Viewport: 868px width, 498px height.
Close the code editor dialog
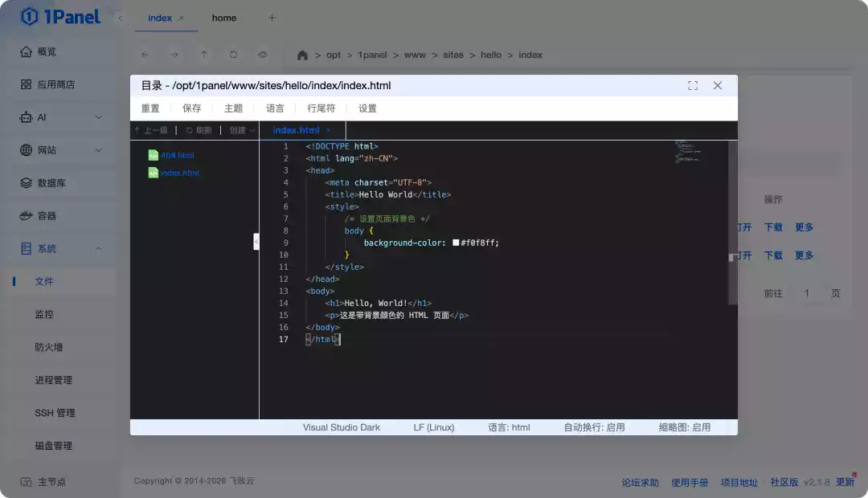pyautogui.click(x=718, y=86)
